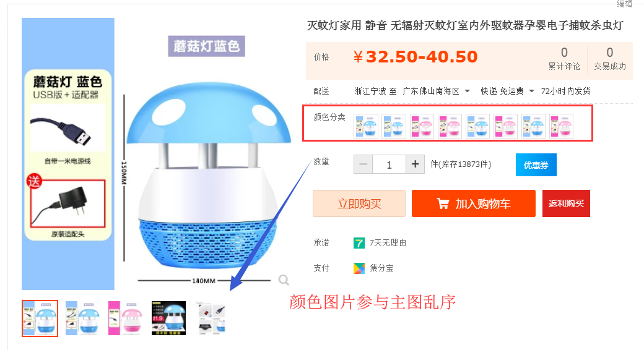Decrease quantity with the minus button
Viewport: 644px width, 350px height.
(x=363, y=164)
